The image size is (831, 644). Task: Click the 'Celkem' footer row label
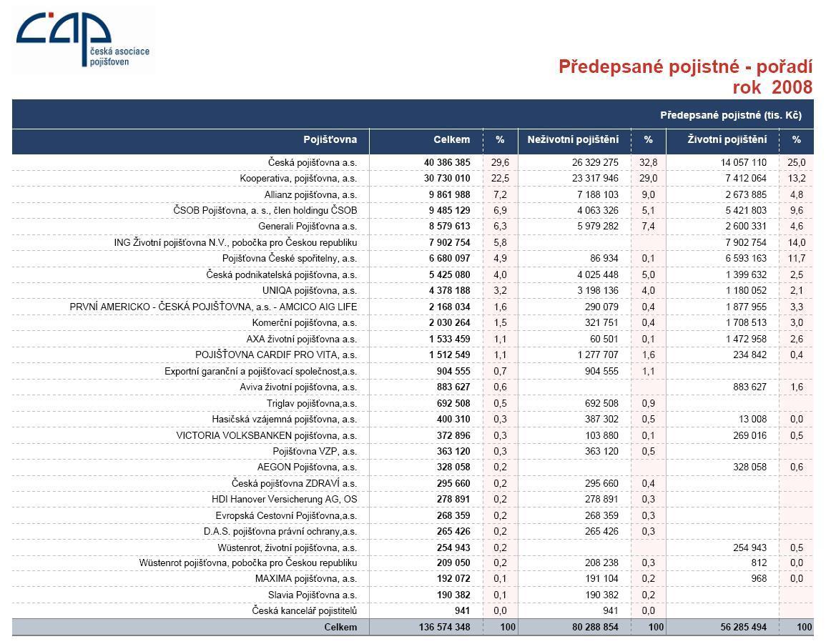341,627
